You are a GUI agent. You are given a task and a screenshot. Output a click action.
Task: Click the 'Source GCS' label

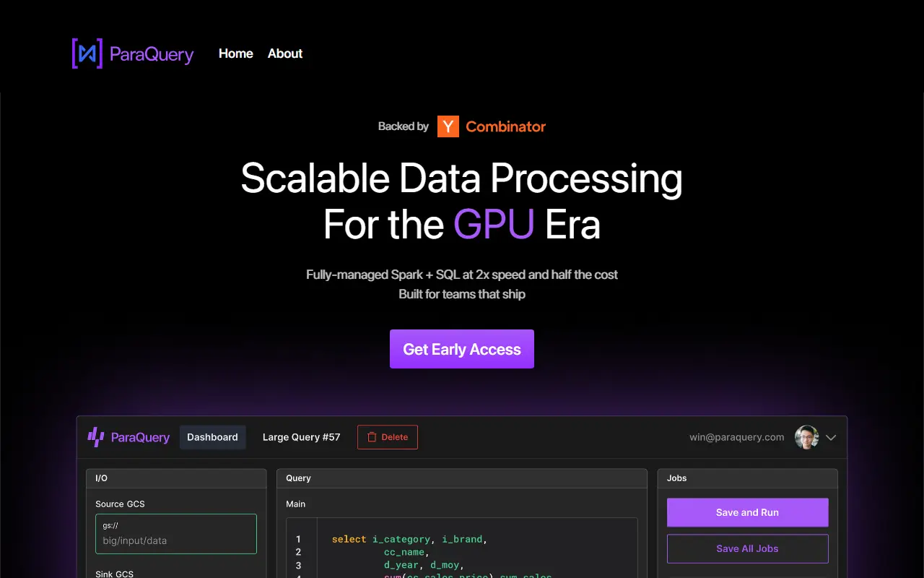tap(120, 504)
